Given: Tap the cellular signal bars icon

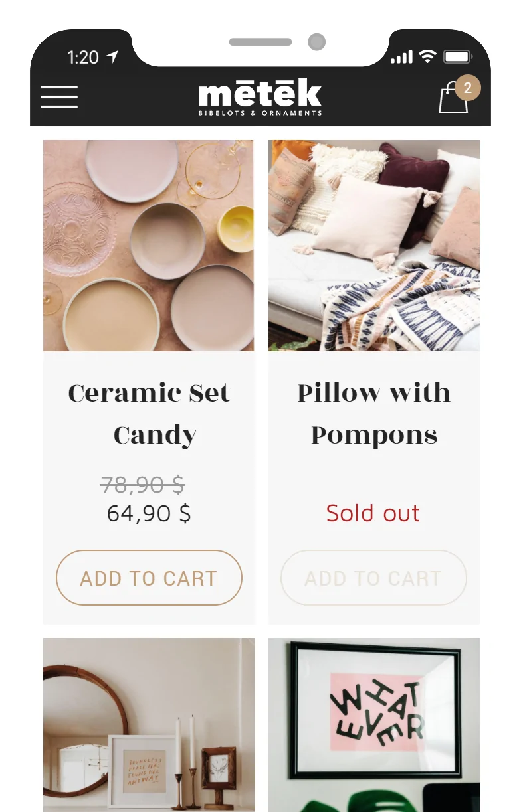Looking at the screenshot, I should pyautogui.click(x=401, y=58).
